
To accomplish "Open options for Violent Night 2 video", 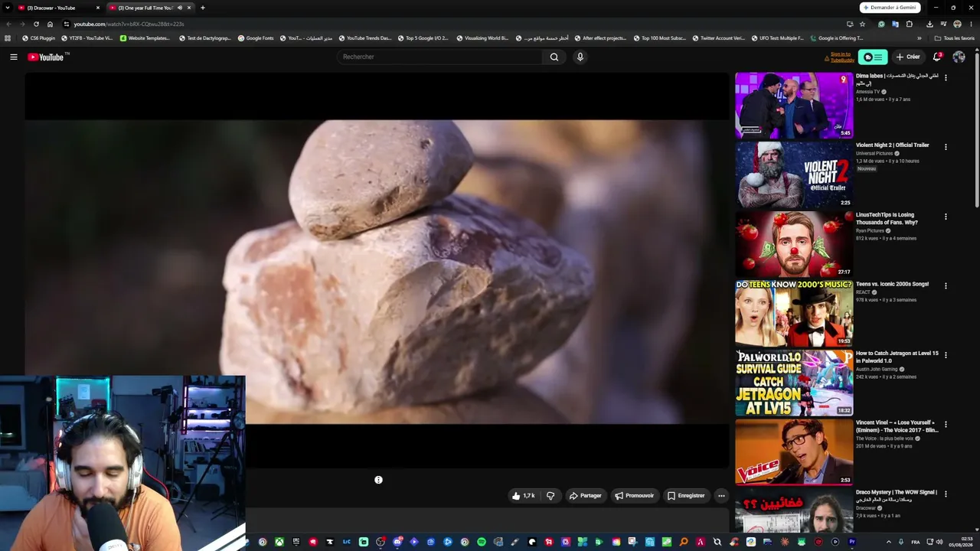I will tap(946, 147).
